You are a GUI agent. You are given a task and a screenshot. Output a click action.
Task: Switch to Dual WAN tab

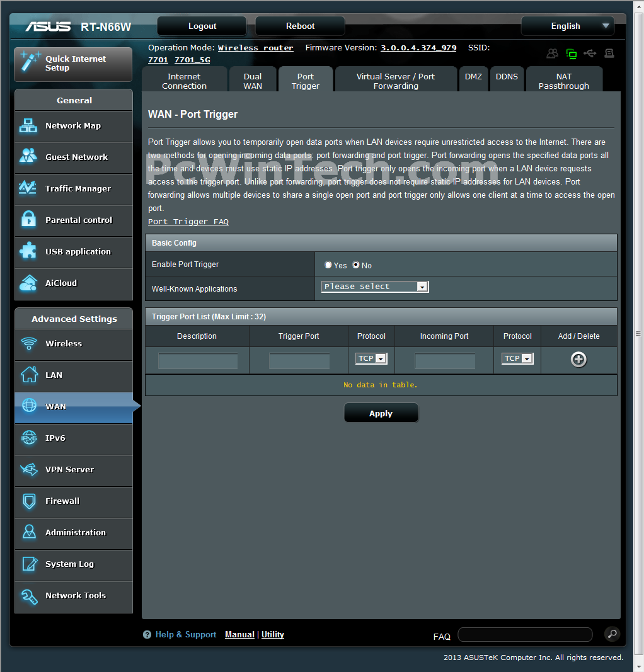[253, 80]
